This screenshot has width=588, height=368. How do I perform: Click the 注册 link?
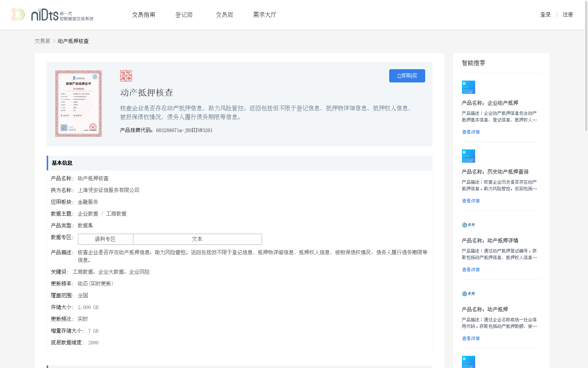tap(568, 15)
